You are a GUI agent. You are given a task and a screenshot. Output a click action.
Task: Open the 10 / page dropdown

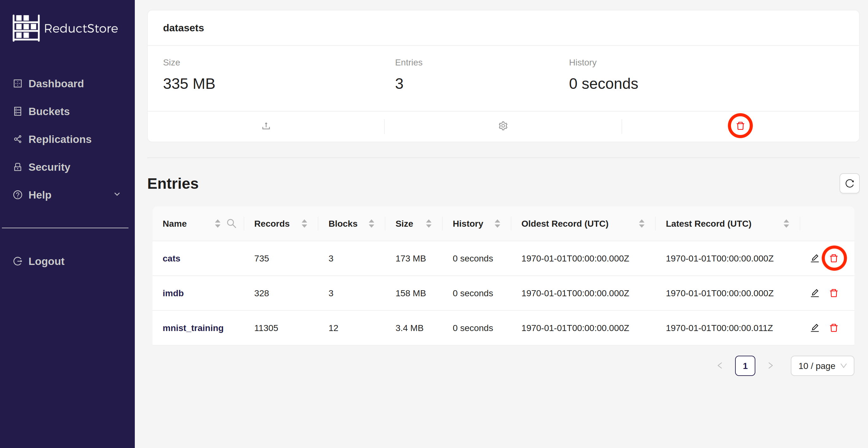(822, 366)
